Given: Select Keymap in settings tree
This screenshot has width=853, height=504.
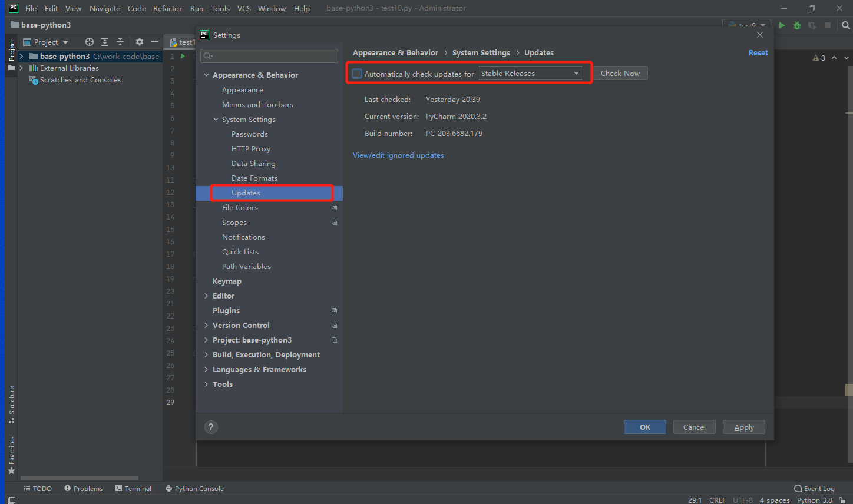Looking at the screenshot, I should pyautogui.click(x=227, y=281).
